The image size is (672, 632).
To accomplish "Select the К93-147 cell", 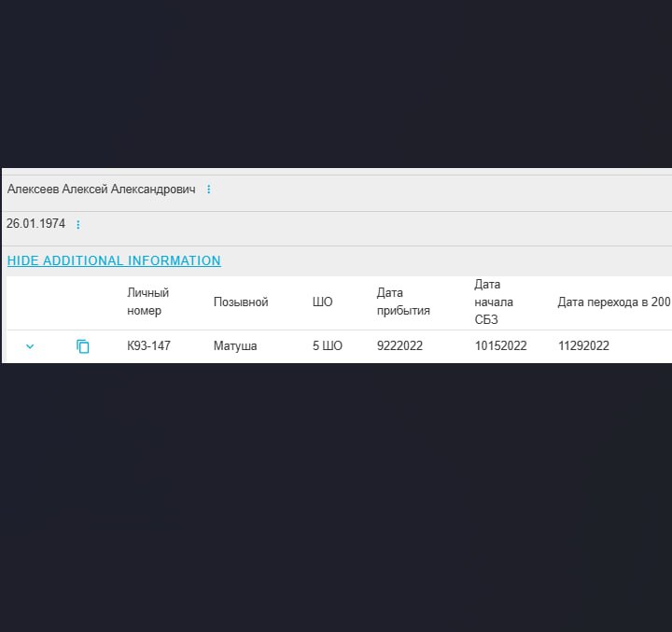I will (149, 346).
